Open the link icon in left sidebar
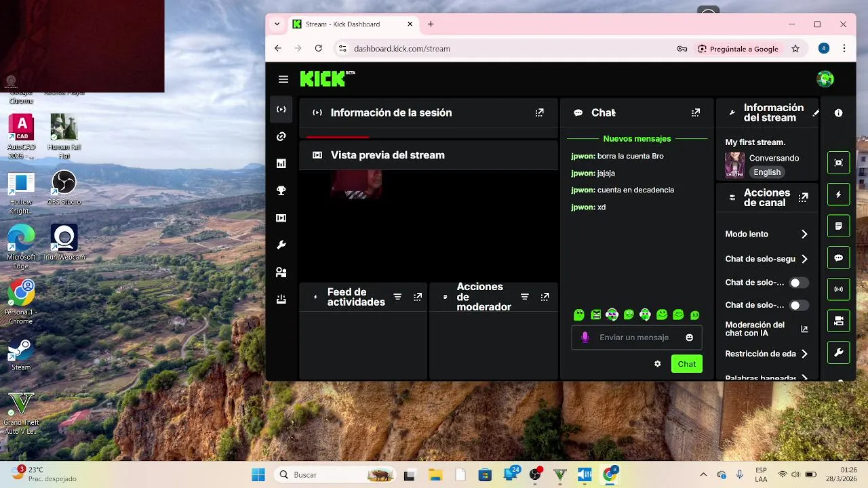Screen dimensions: 868x488 (x=281, y=136)
